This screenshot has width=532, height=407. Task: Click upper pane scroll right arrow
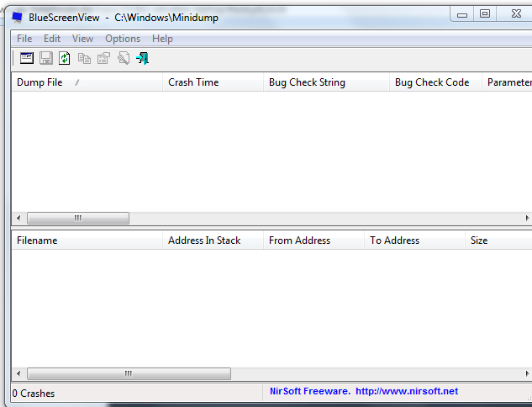527,218
